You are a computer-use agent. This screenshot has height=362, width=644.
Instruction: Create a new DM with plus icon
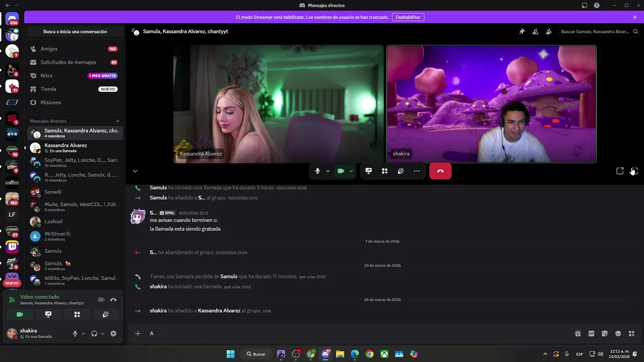[x=118, y=121]
